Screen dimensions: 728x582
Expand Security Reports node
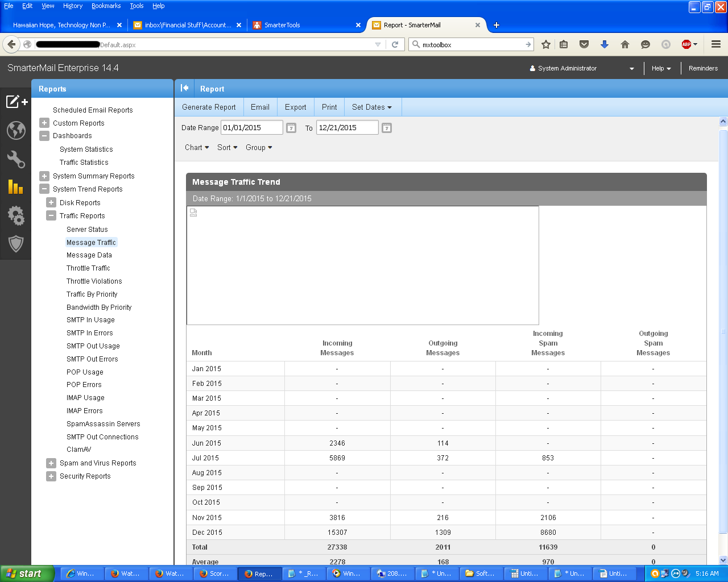pos(51,476)
